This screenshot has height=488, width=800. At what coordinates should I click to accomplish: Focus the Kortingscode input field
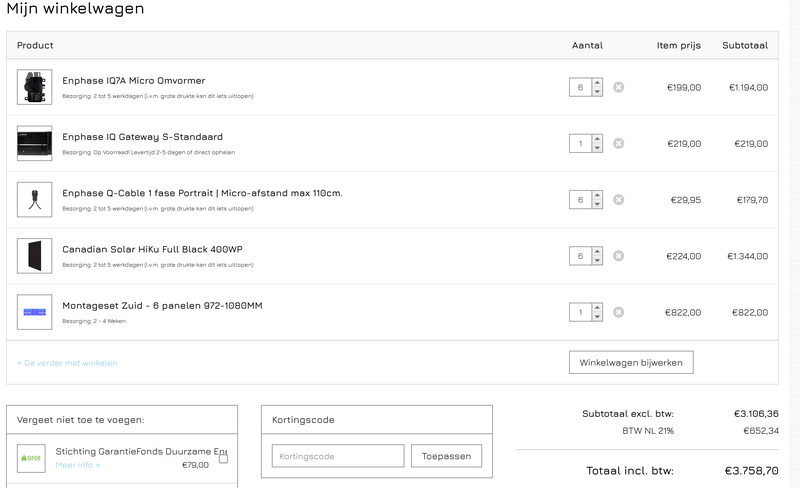[x=337, y=456]
